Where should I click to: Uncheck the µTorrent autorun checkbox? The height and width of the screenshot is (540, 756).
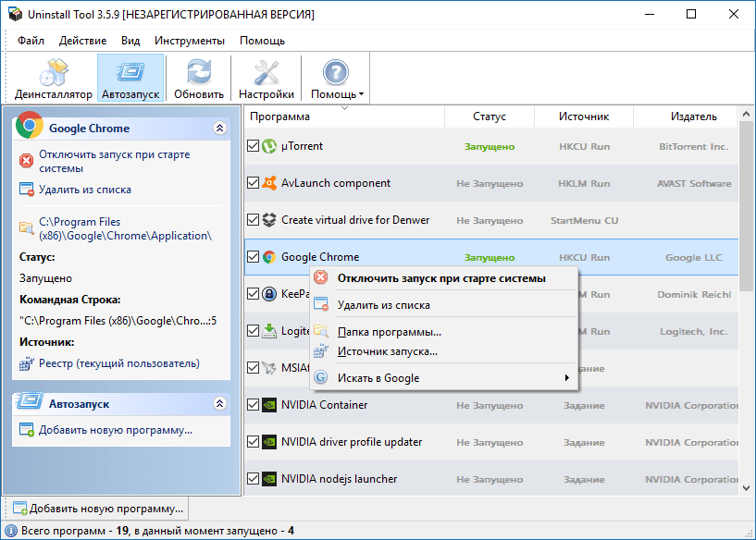253,146
